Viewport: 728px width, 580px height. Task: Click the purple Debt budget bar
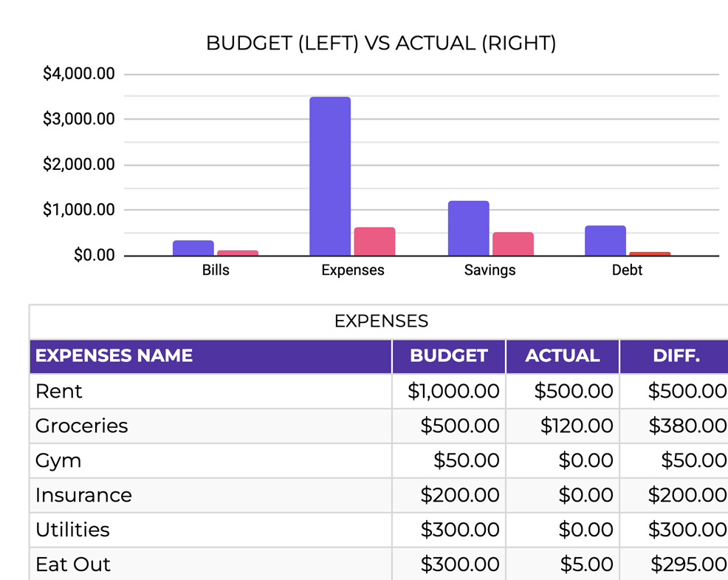click(605, 240)
